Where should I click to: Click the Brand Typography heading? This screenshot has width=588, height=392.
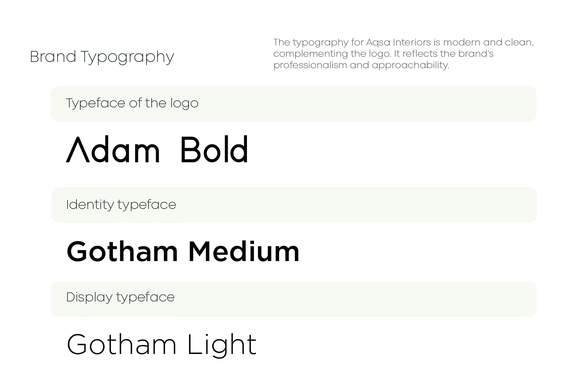[x=102, y=57]
